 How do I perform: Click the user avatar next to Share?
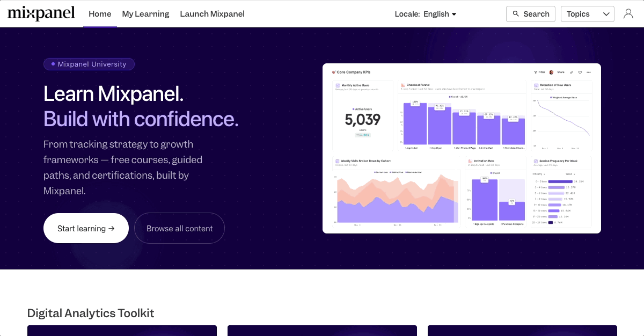pos(551,72)
